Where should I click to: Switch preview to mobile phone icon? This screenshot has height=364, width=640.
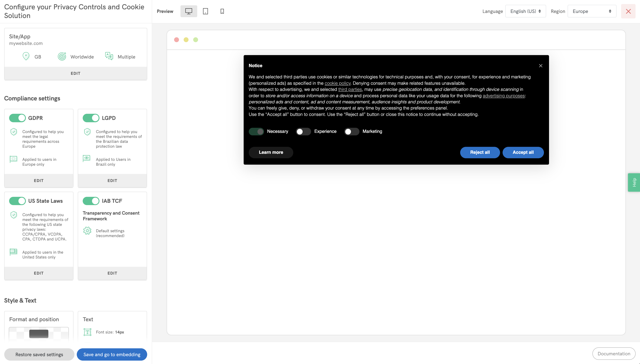coord(222,11)
